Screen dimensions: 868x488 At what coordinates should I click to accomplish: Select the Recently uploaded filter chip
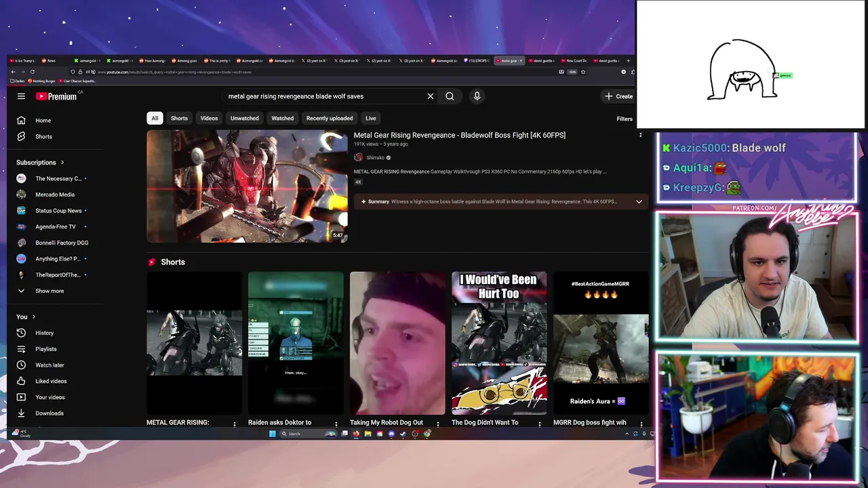click(330, 118)
